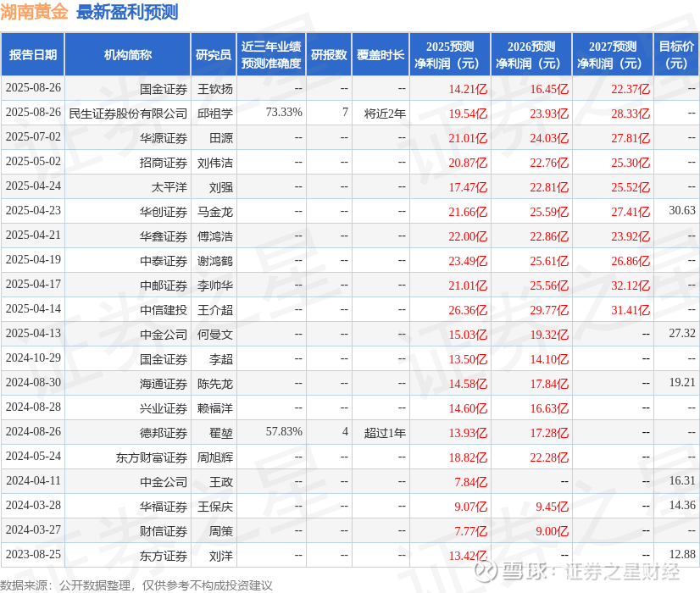
Task: Click target price 16.31
Action: tap(682, 480)
